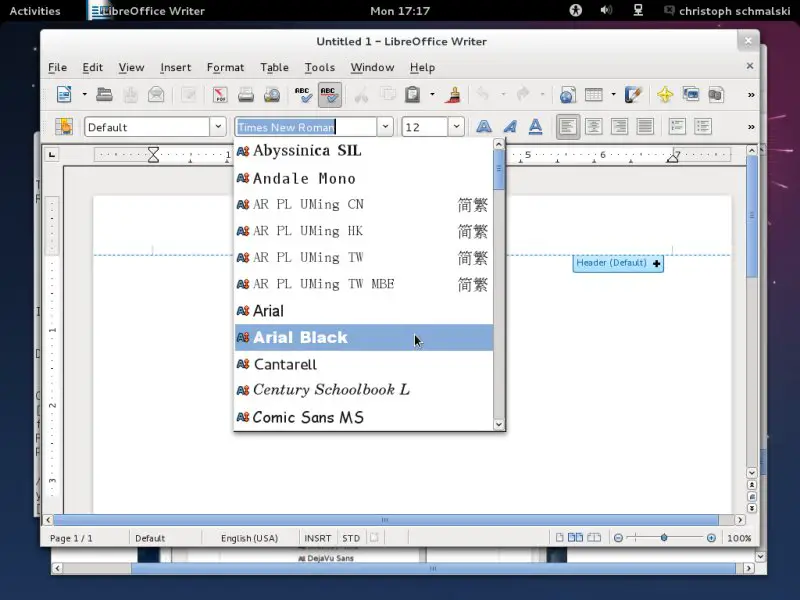Click the Universal Access icon in top bar

point(576,10)
